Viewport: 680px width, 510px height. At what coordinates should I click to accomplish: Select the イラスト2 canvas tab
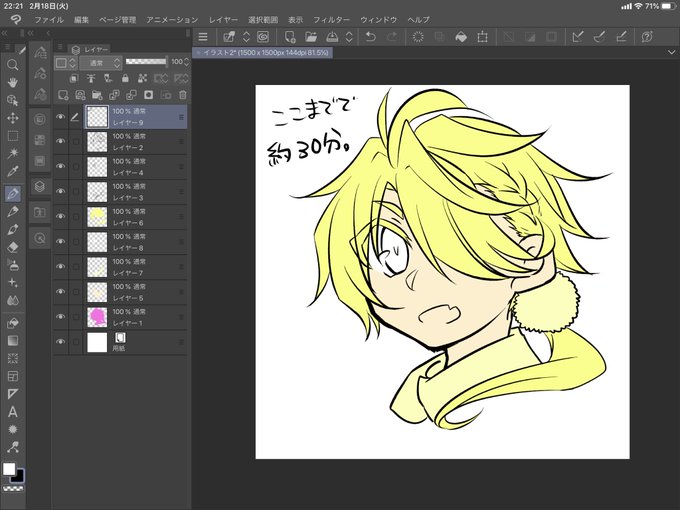[263, 52]
